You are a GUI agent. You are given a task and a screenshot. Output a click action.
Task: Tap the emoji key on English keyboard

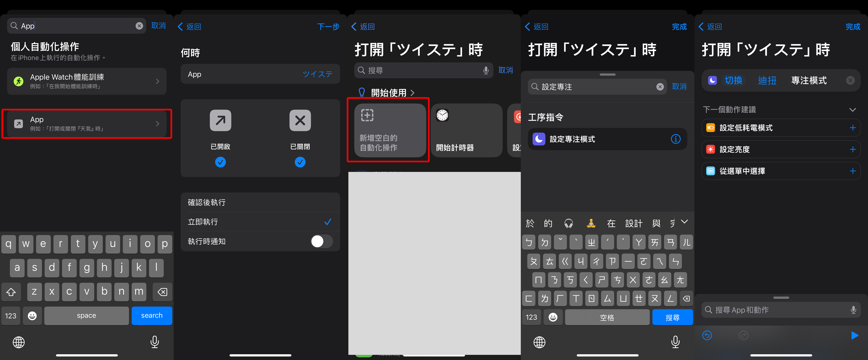point(32,316)
